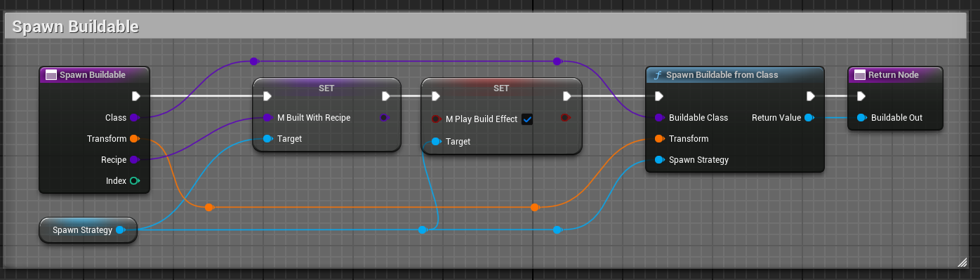Click the blue reroute node leading to Spawn Strategy input
This screenshot has width=980, height=280.
click(x=557, y=229)
